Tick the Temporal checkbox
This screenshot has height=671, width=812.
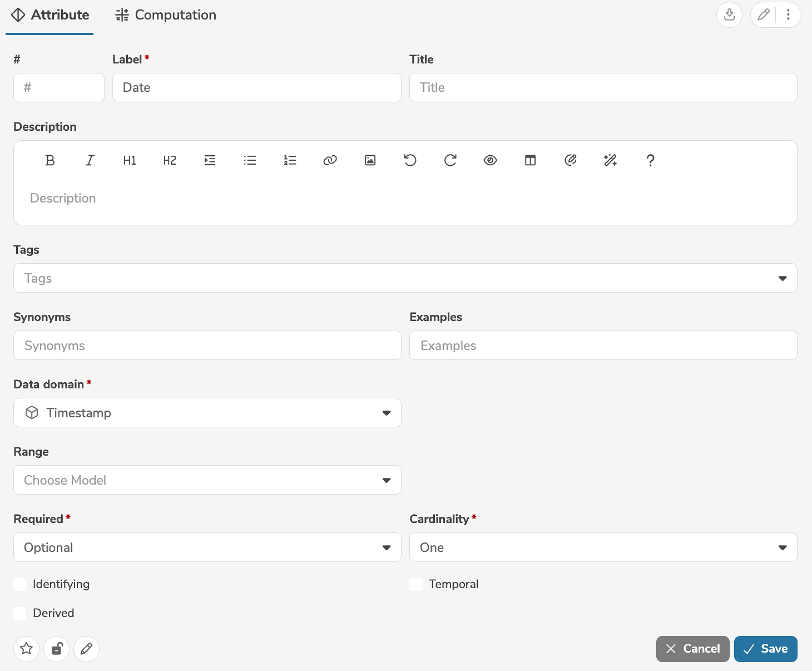[x=416, y=584]
